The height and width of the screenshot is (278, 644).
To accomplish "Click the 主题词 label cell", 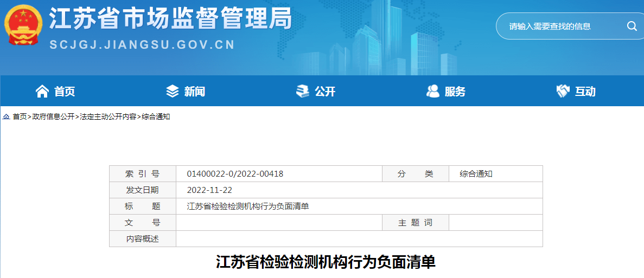I will click(415, 223).
